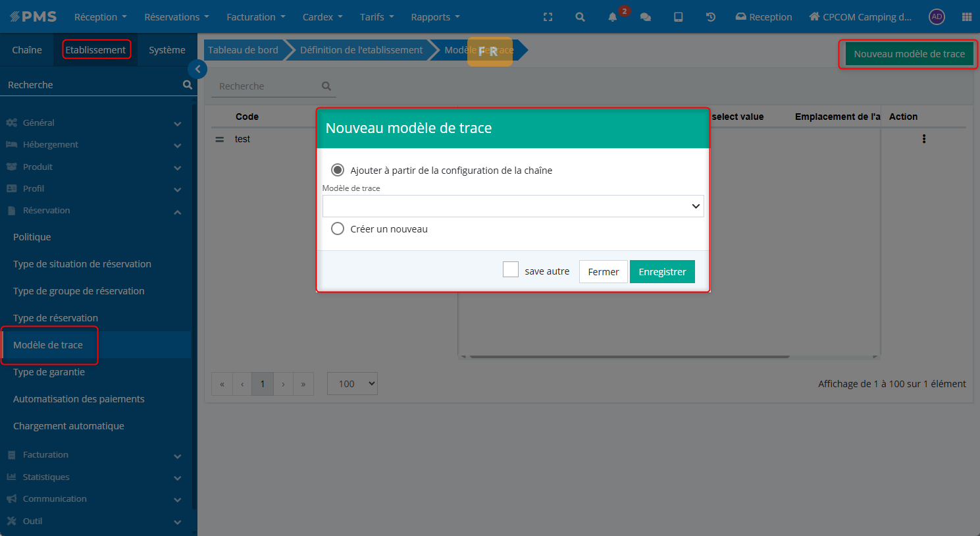The image size is (980, 536).
Task: Open notifications bell with badge
Action: point(613,17)
